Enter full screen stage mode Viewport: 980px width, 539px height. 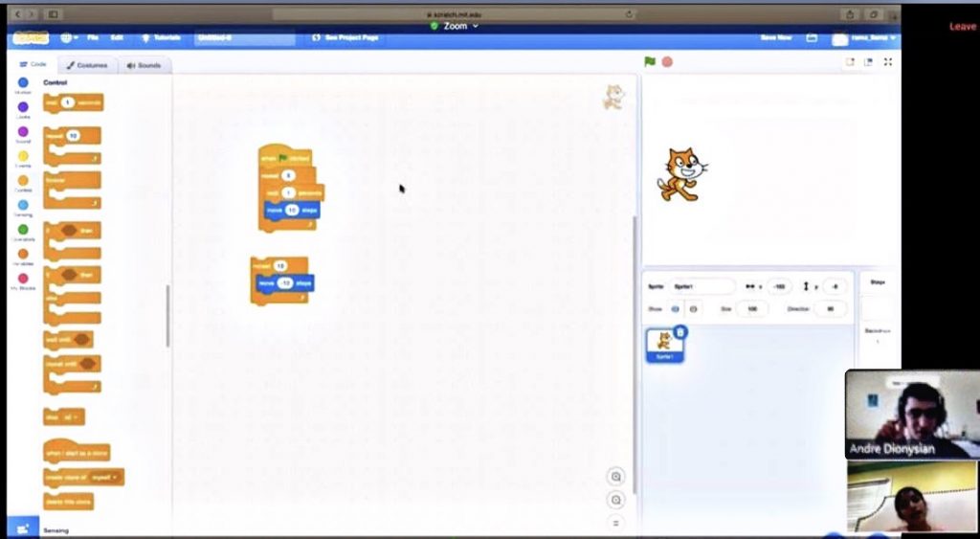[888, 62]
